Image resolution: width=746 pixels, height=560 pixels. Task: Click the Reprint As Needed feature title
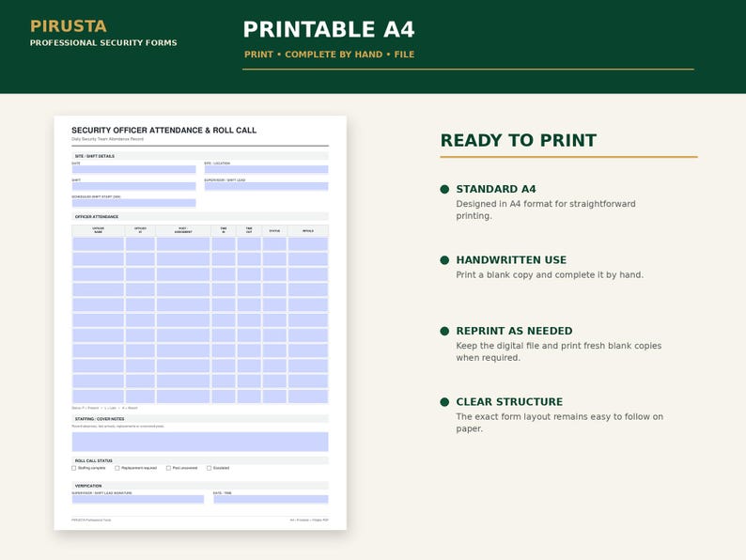(x=514, y=331)
